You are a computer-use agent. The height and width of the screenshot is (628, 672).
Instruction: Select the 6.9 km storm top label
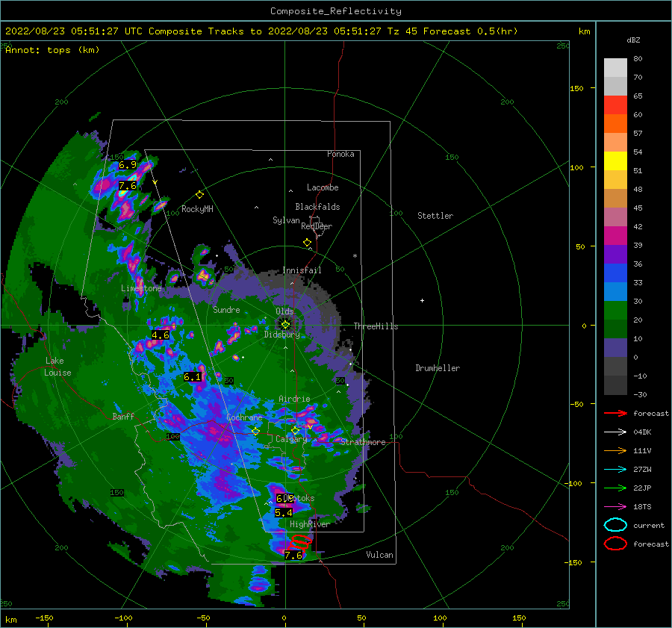(127, 164)
